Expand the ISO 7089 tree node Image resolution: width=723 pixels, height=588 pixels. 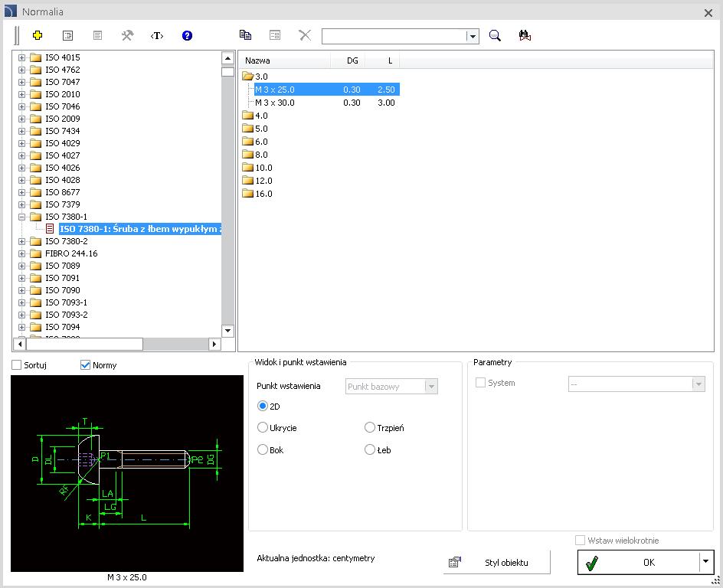click(x=21, y=266)
